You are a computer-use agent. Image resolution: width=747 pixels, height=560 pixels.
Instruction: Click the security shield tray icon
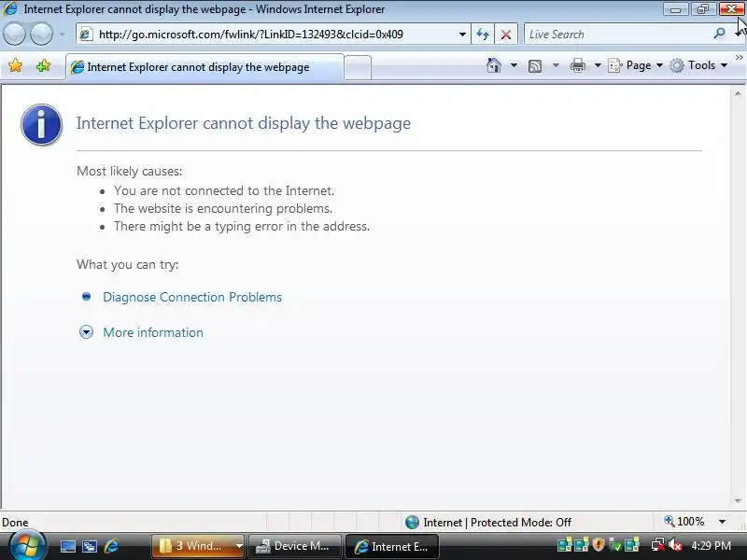[x=598, y=544]
